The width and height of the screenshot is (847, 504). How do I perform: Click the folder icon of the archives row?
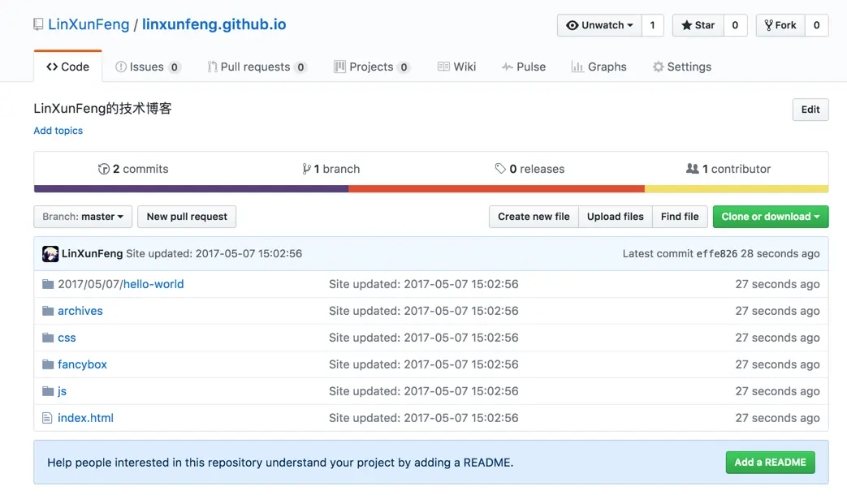[48, 311]
